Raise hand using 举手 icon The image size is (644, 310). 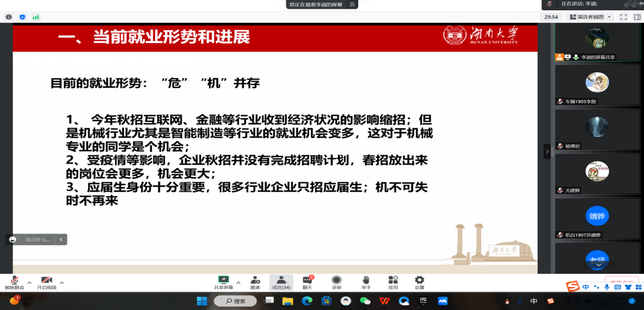click(x=366, y=281)
